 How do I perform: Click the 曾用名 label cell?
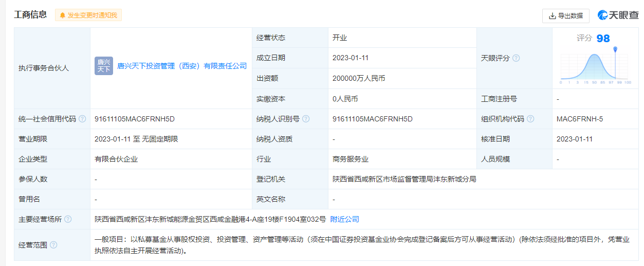pyautogui.click(x=52, y=199)
